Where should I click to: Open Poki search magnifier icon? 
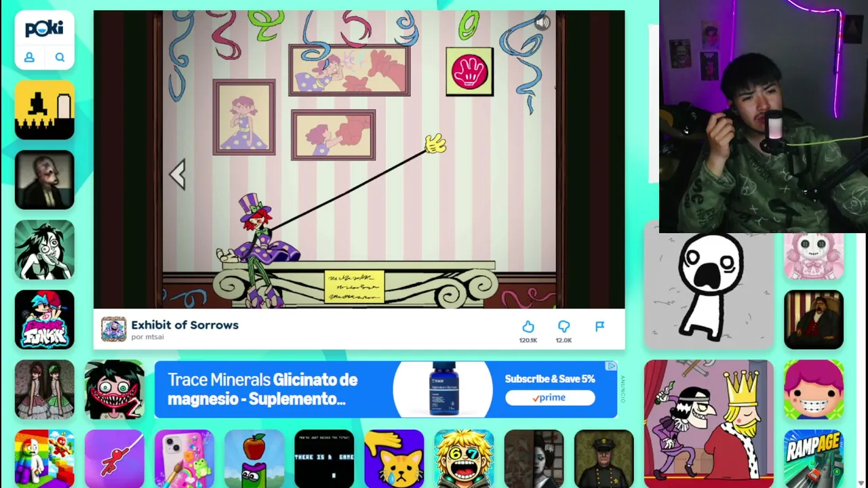tap(60, 58)
